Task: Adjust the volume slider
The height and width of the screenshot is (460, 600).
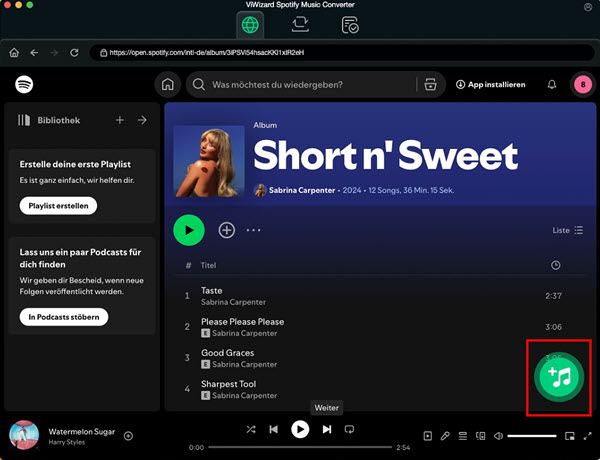Action: click(532, 436)
